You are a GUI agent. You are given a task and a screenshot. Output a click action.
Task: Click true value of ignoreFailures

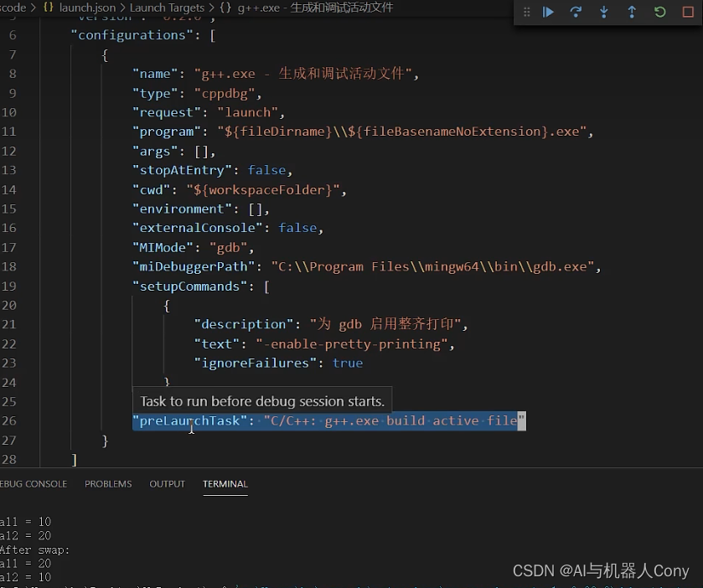348,363
